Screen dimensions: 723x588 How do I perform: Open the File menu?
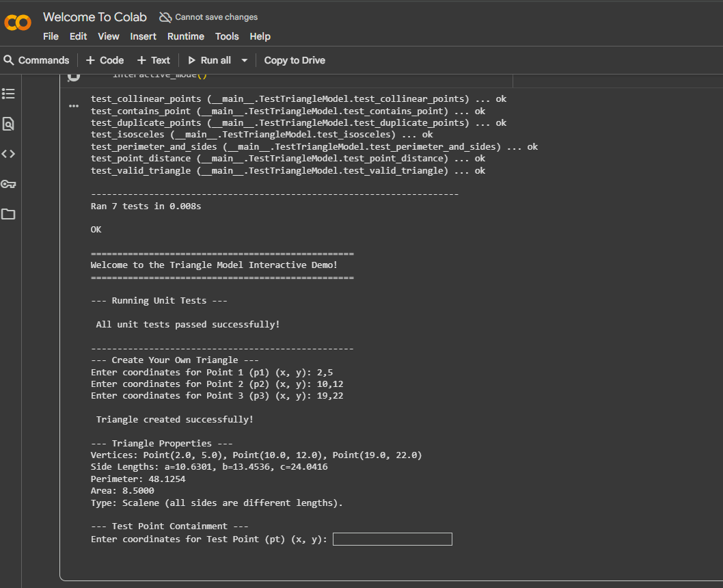51,36
